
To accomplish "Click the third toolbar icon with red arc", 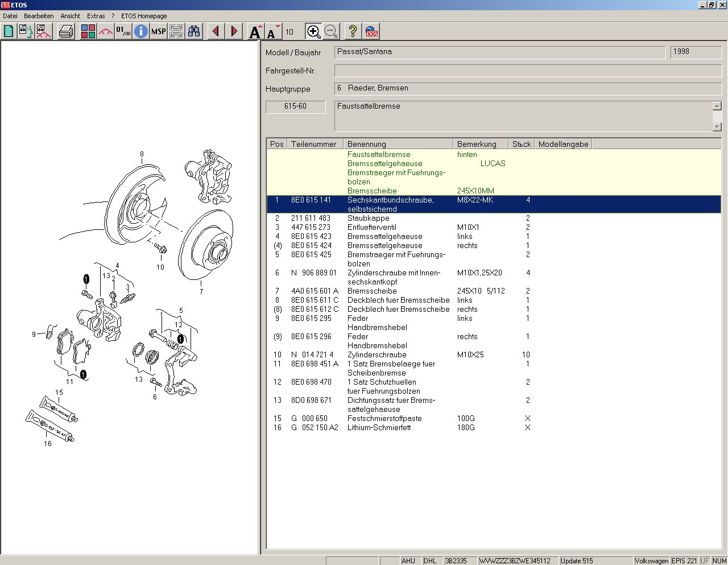I will point(44,31).
